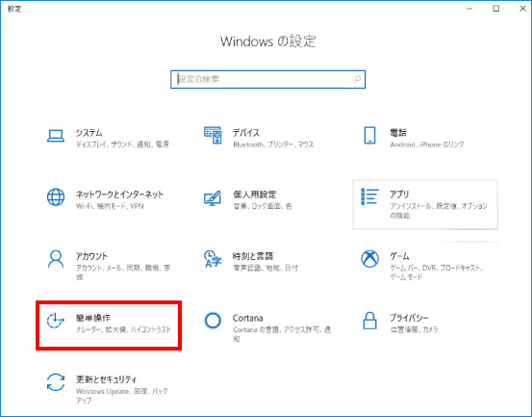Click the 簡単操作 dotted clock icon
The image size is (532, 417).
(x=55, y=321)
